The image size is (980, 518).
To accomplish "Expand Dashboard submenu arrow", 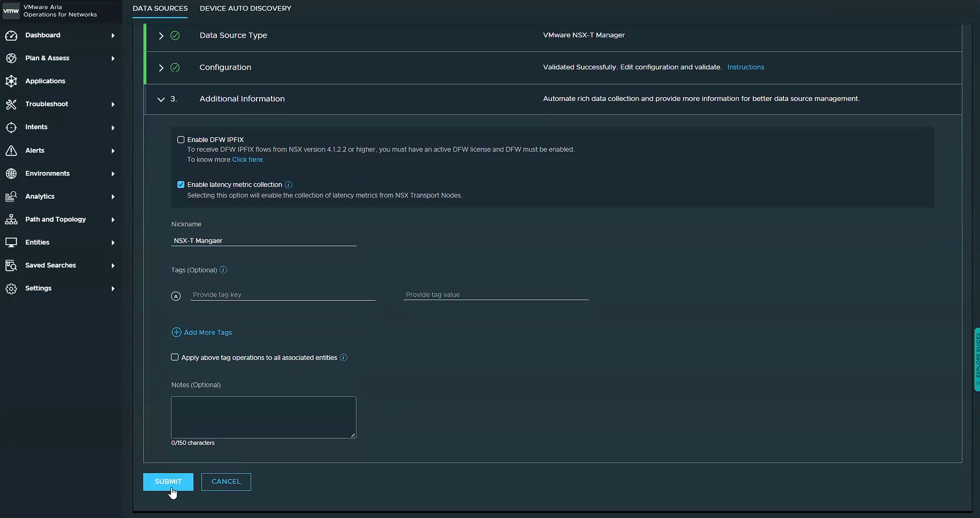I will (113, 35).
